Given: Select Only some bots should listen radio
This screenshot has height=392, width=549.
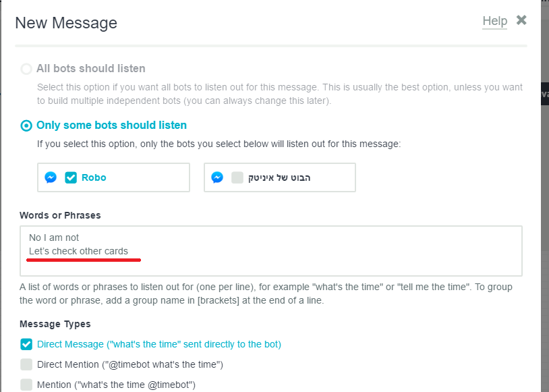Looking at the screenshot, I should [x=26, y=125].
